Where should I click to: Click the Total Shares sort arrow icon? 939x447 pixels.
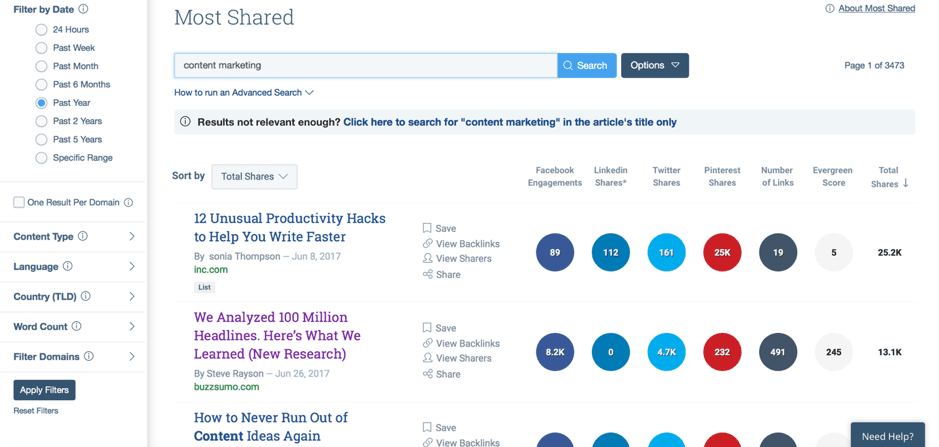point(905,183)
